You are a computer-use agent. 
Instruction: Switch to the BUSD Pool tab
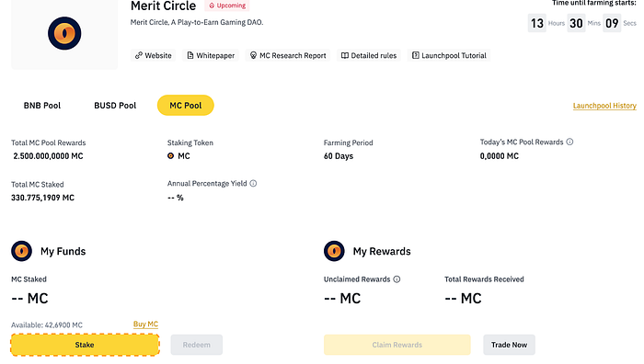[x=115, y=106]
